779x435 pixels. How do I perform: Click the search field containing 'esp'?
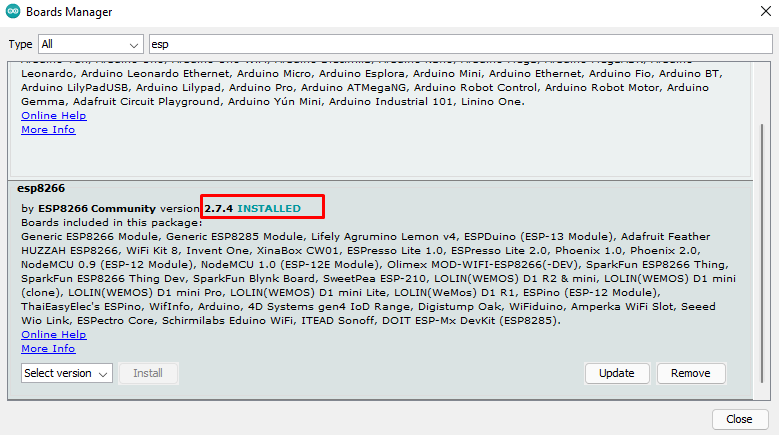point(460,45)
